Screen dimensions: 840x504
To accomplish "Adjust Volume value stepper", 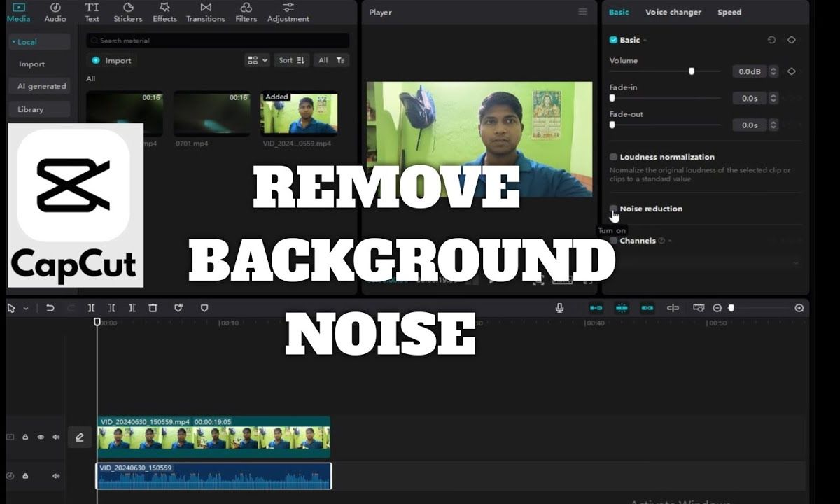I will click(x=773, y=71).
